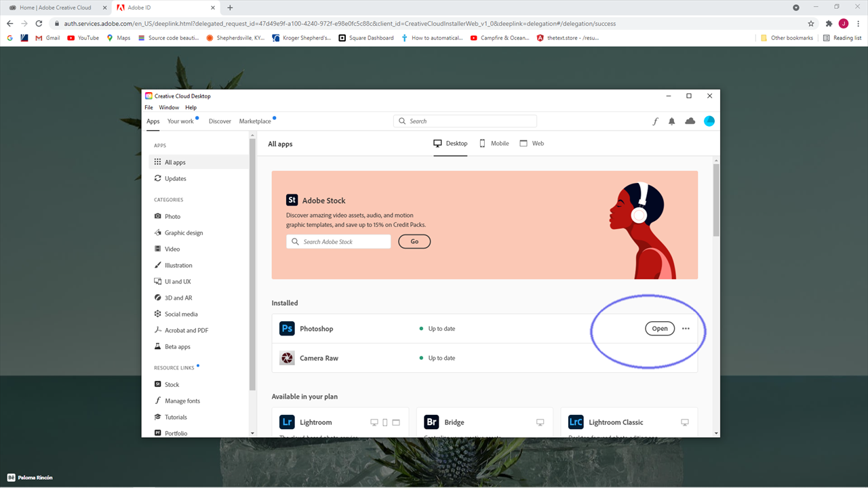The image size is (868, 488).
Task: Click the Chrome extensions puzzle icon
Action: point(829,23)
